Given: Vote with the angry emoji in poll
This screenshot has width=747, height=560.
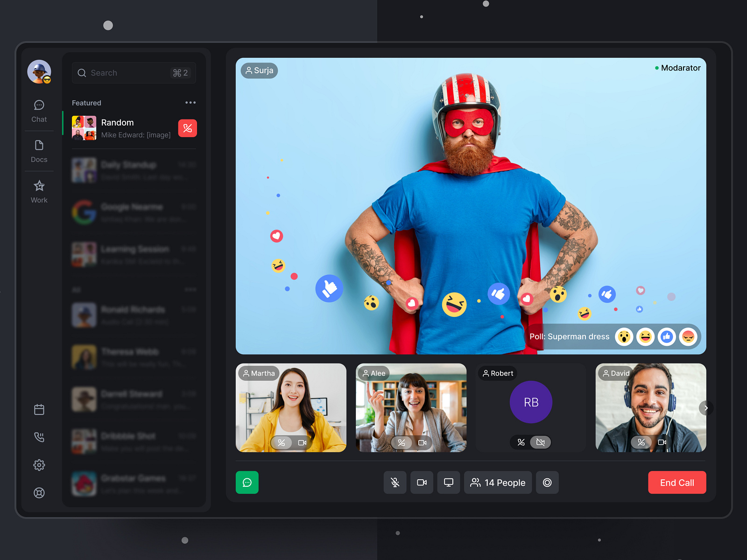Looking at the screenshot, I should [x=688, y=336].
